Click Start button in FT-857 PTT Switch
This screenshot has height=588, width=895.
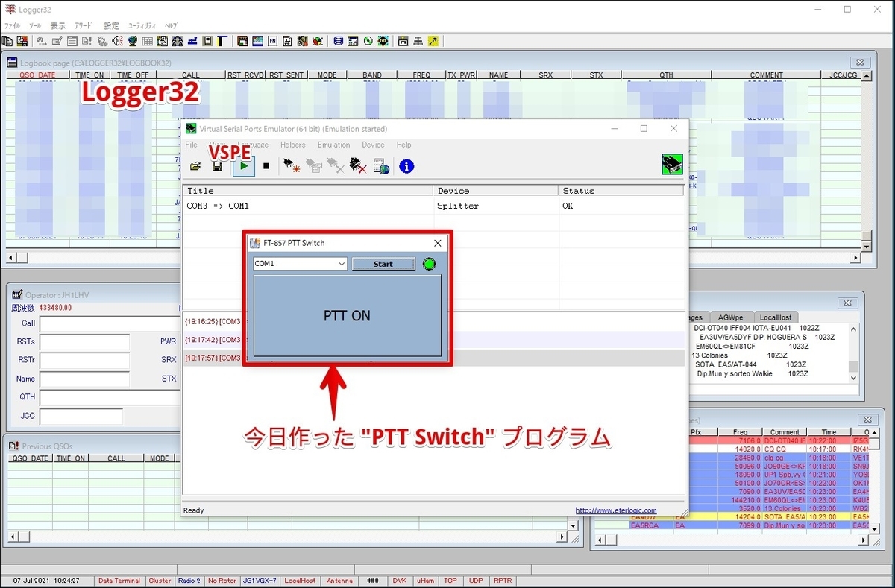pyautogui.click(x=383, y=264)
